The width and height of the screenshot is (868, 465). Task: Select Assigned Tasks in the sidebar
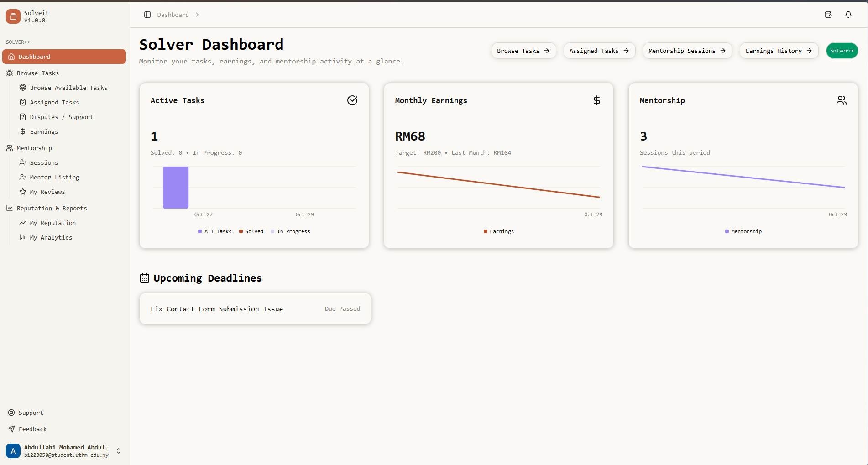pos(54,102)
